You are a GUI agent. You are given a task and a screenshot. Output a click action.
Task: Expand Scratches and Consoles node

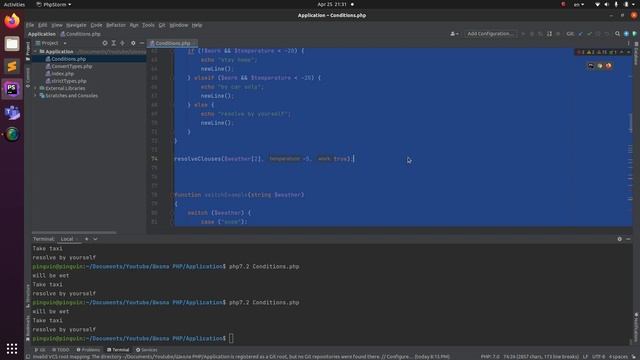pos(36,96)
